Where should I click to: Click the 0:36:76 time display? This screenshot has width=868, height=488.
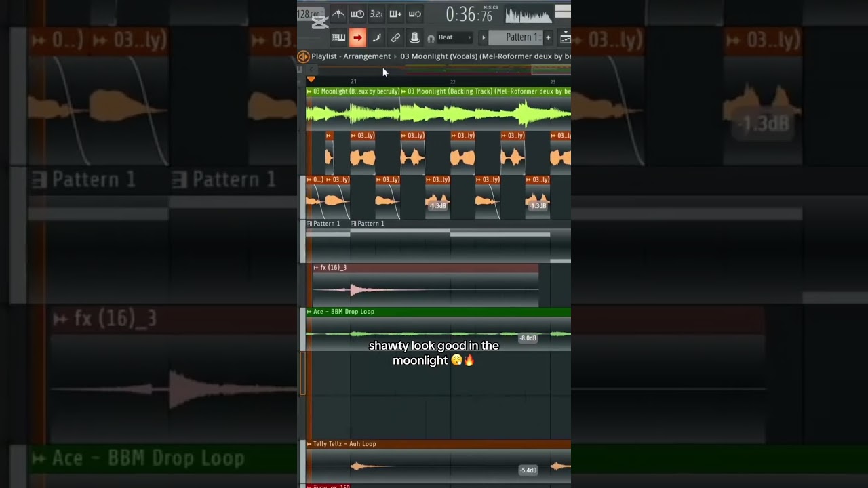click(469, 14)
